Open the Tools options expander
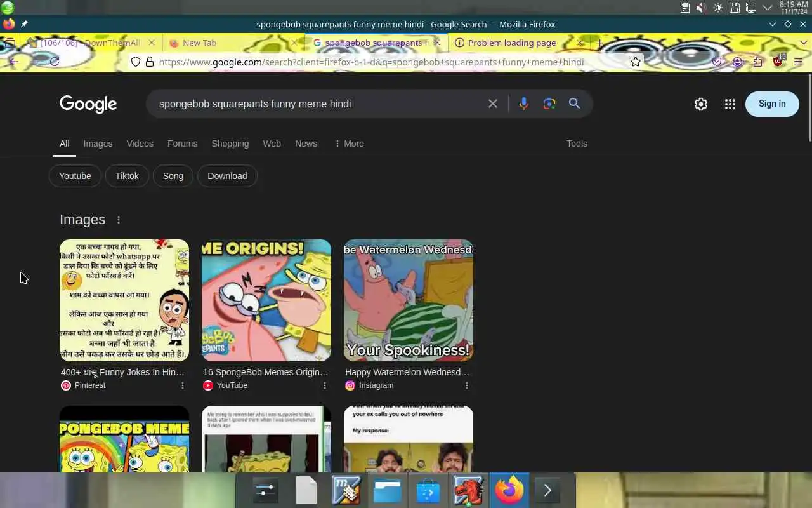 (577, 144)
